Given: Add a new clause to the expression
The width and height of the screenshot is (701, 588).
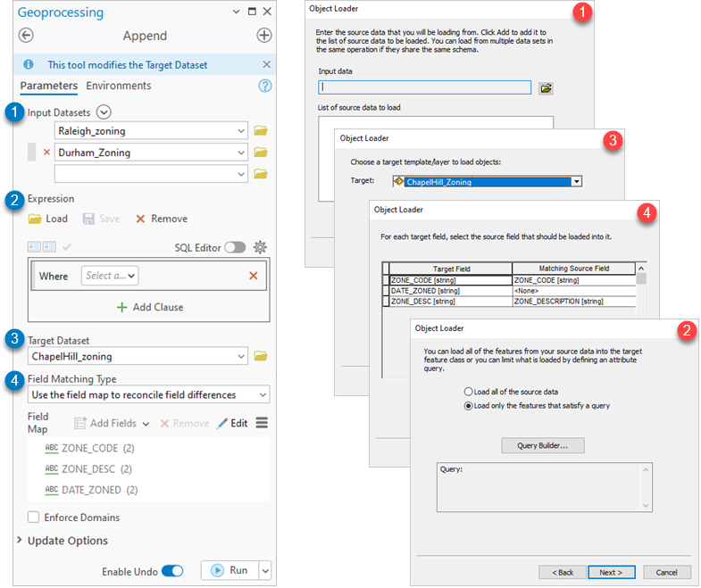Looking at the screenshot, I should pos(150,308).
